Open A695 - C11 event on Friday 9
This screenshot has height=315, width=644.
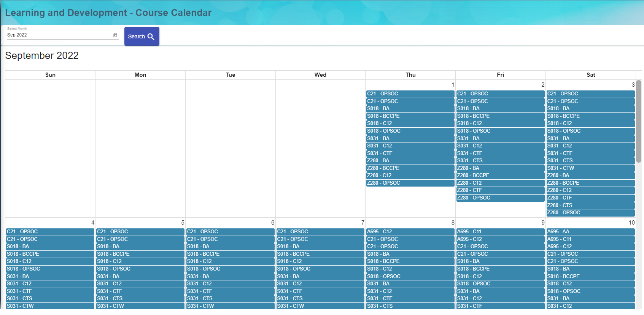(x=500, y=232)
